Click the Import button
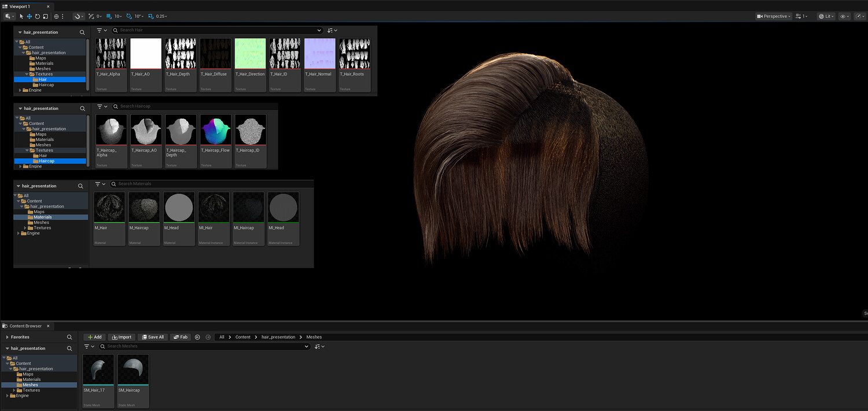This screenshot has width=868, height=411. [122, 337]
